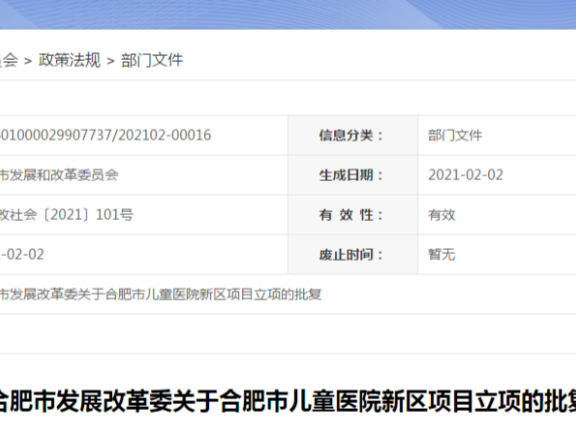Click the 生成日期 label cell
This screenshot has width=576, height=432.
(353, 175)
